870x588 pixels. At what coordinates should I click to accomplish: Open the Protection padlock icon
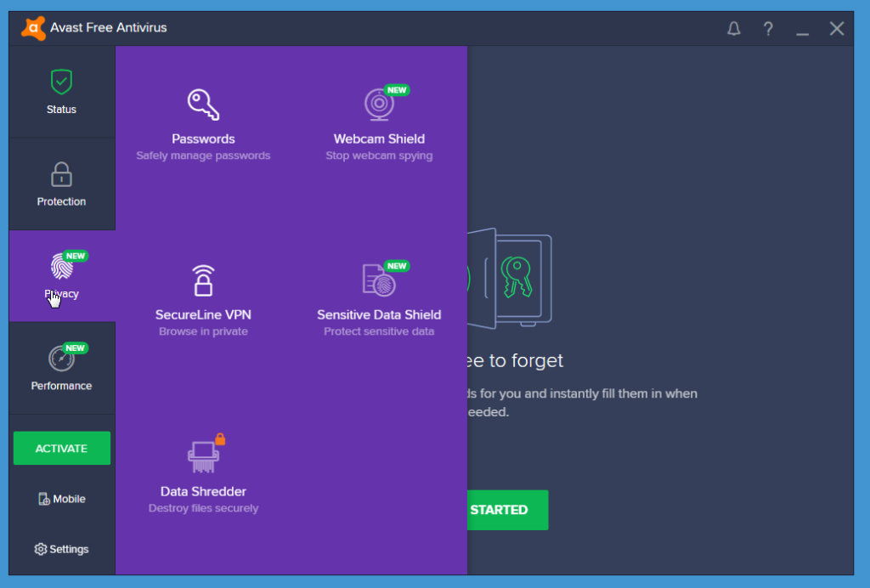coord(61,174)
